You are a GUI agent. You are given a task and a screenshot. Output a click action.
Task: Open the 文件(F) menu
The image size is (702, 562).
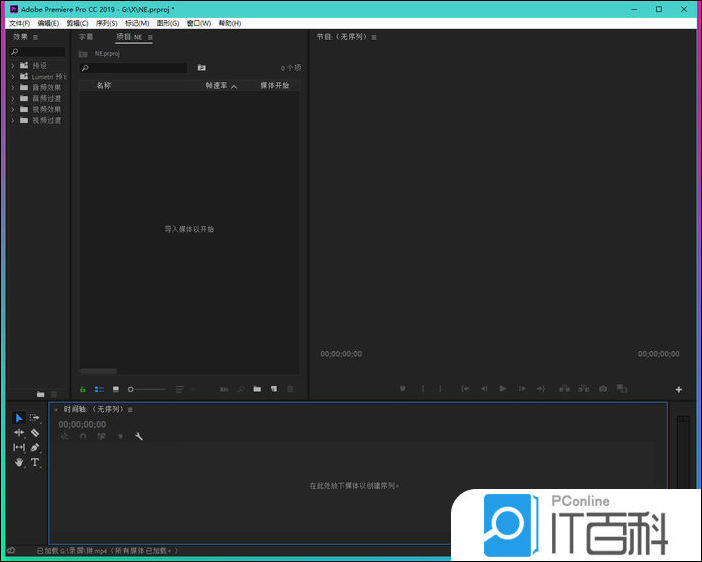coord(20,23)
